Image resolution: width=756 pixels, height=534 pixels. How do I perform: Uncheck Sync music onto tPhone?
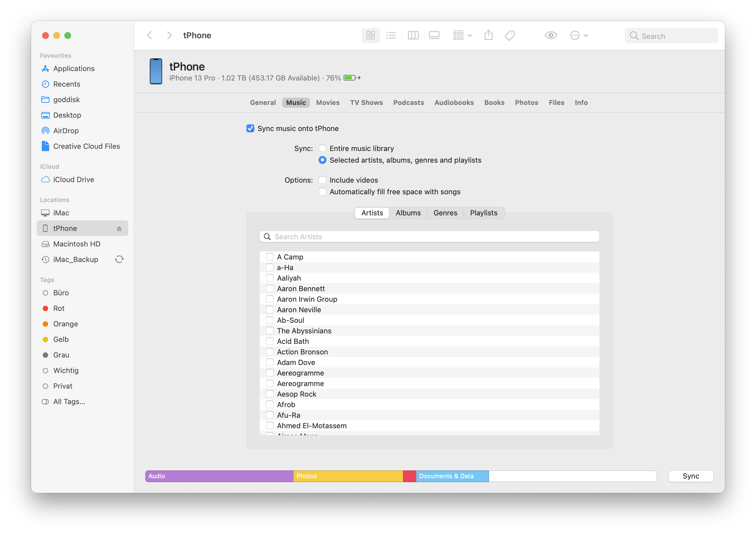[x=250, y=129]
